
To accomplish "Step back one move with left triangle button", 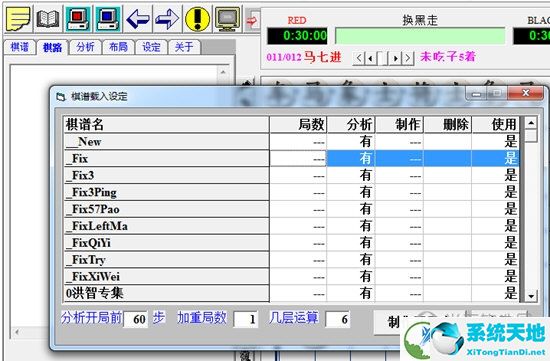I will [370, 58].
